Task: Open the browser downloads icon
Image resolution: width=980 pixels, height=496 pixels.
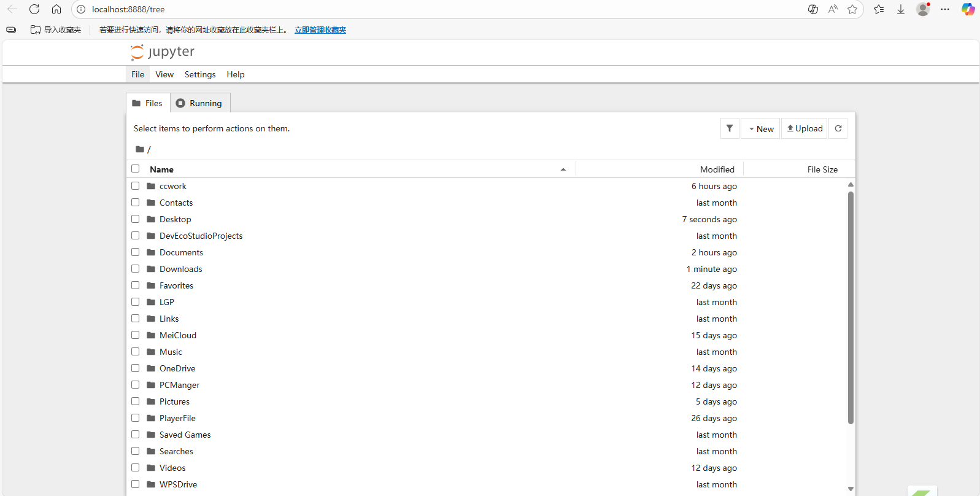Action: click(901, 9)
